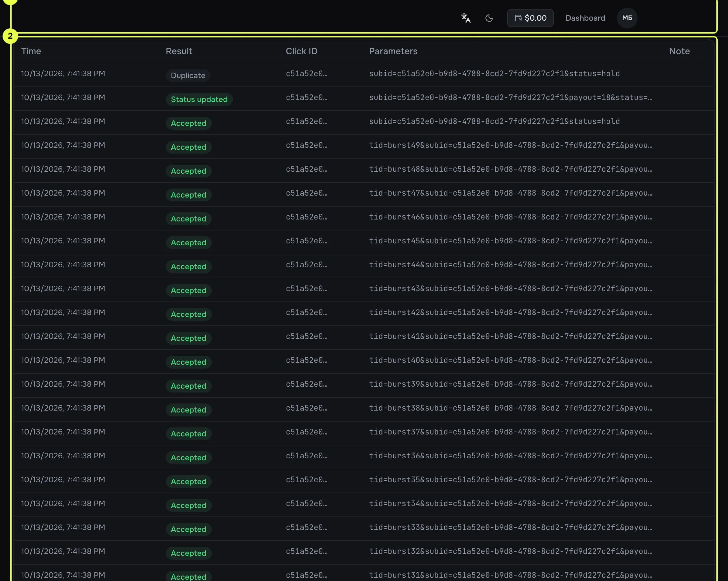Open the МБ user avatar menu
This screenshot has height=581, width=728.
pyautogui.click(x=627, y=18)
